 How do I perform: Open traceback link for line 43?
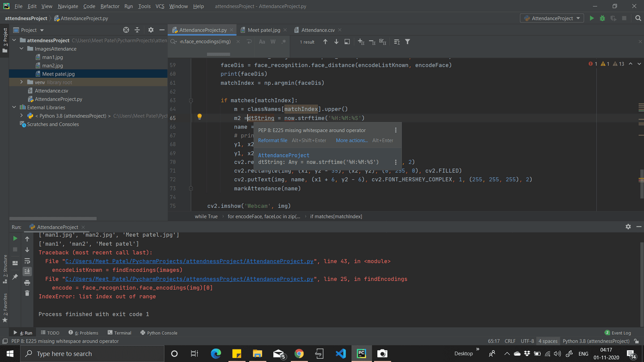click(x=189, y=261)
